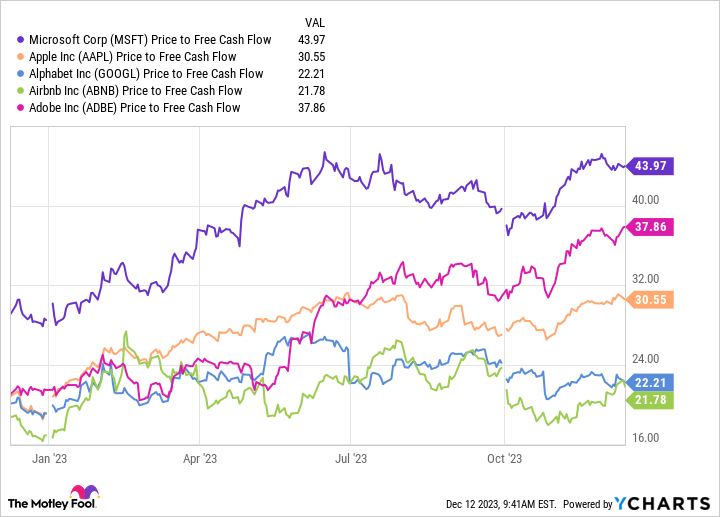720x517 pixels.
Task: Click Apple legend color dot
Action: pyautogui.click(x=22, y=56)
